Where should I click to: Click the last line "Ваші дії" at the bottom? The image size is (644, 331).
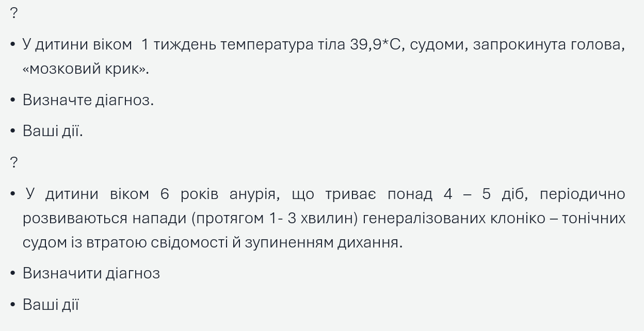tap(51, 304)
